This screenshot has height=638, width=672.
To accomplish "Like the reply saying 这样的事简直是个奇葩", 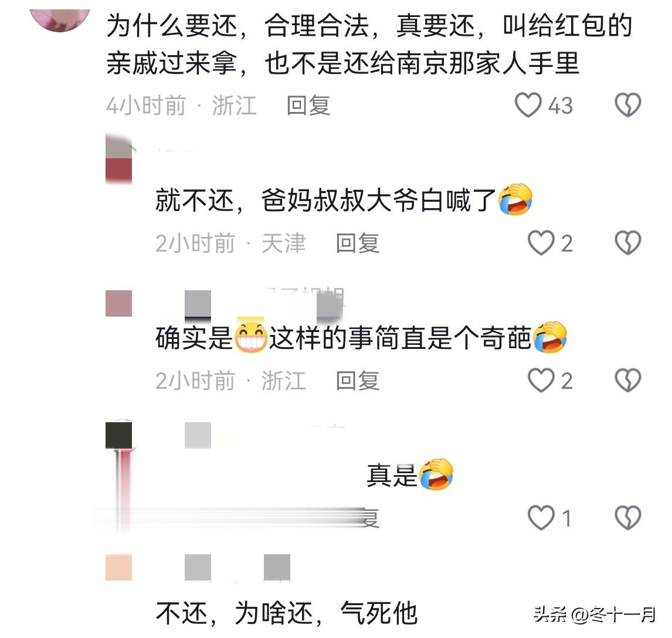I will coord(541,380).
